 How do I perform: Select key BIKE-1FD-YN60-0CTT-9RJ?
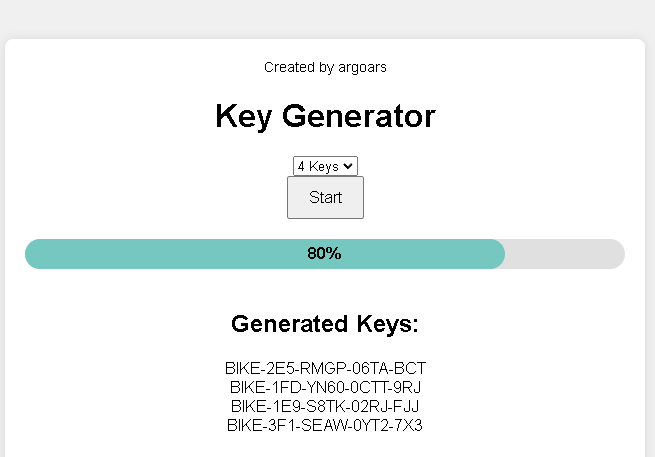(325, 387)
